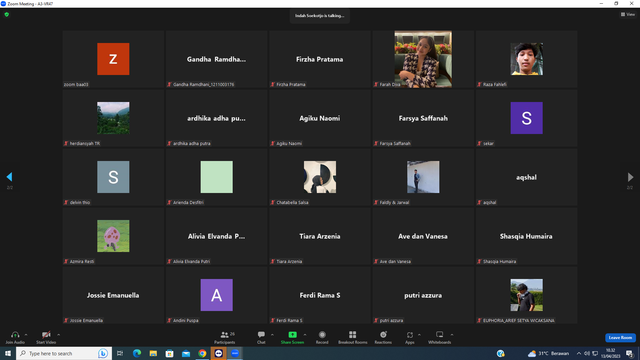Viewport: 640px width, 360px height.
Task: Click the Agiku Naomi name tile
Action: [x=320, y=118]
